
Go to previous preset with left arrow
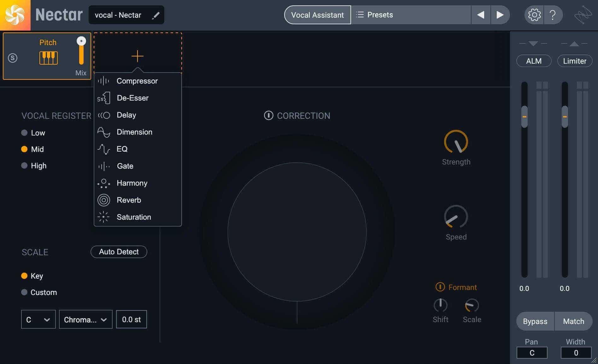[x=481, y=15]
